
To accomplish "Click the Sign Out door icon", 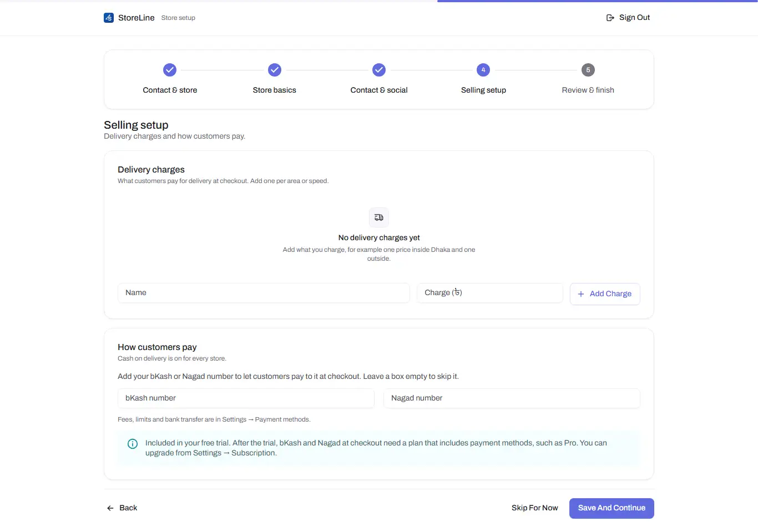I will tap(610, 18).
